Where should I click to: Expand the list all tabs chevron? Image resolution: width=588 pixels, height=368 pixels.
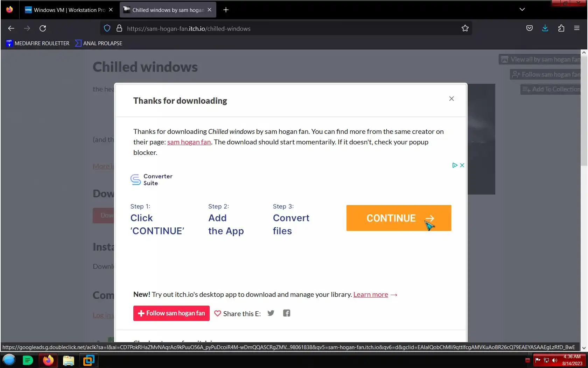point(522,9)
